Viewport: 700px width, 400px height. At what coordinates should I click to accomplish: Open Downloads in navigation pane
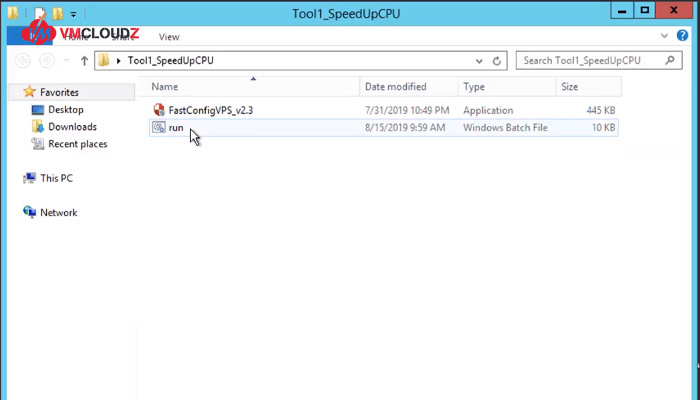pos(72,127)
